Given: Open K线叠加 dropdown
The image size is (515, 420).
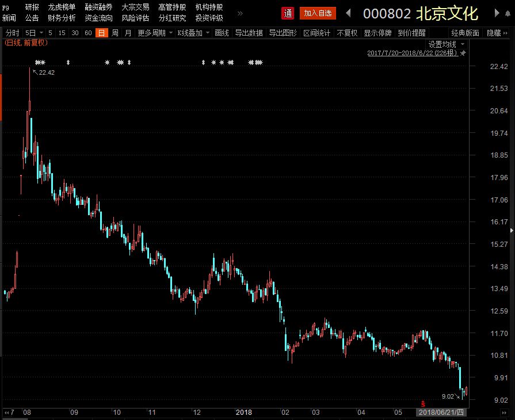Looking at the screenshot, I should (193, 33).
